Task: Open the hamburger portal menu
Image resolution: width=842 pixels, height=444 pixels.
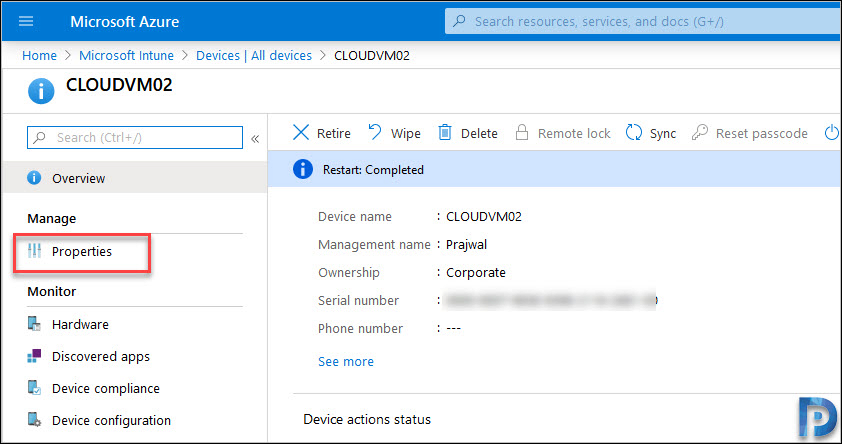Action: [x=26, y=21]
